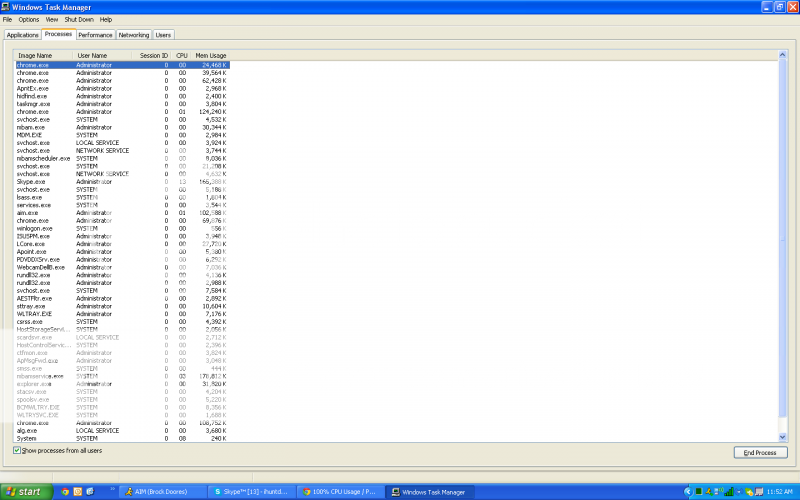Switch to the Applications tab
Image resolution: width=800 pixels, height=500 pixels.
[22, 35]
